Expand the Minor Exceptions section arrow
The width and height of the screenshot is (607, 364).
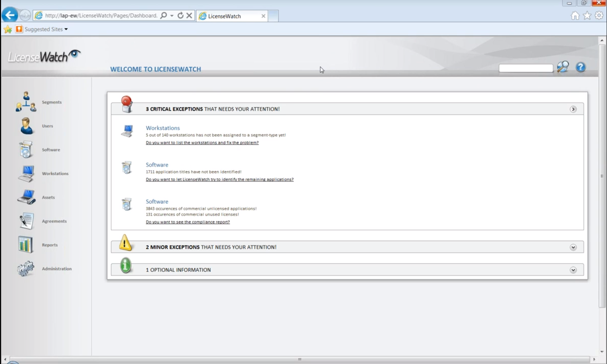pos(573,247)
